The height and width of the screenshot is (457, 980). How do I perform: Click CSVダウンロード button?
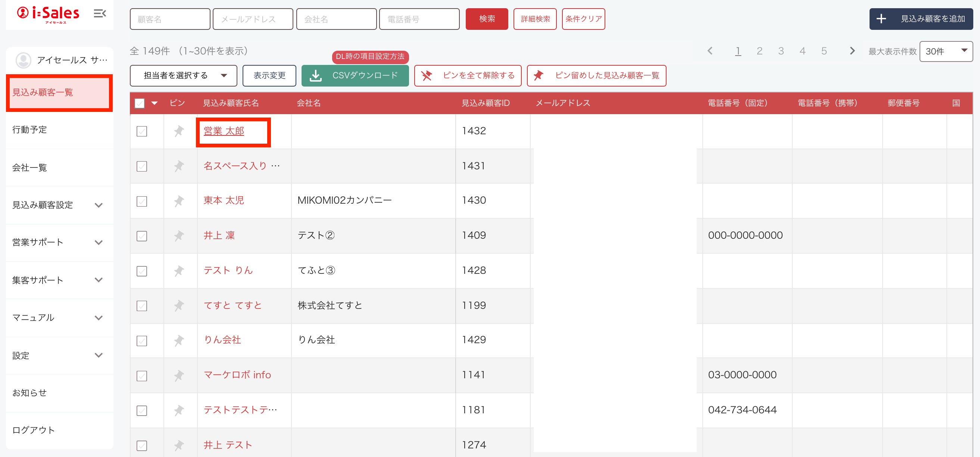355,76
